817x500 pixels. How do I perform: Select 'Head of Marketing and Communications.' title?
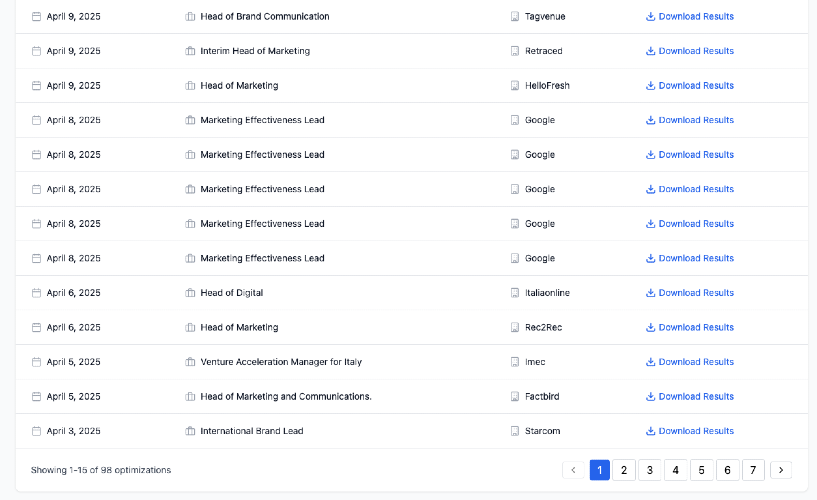point(286,396)
